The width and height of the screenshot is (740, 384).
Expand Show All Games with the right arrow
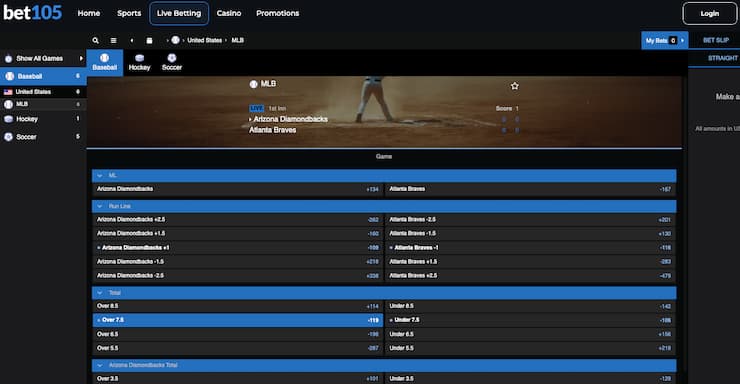coord(81,58)
